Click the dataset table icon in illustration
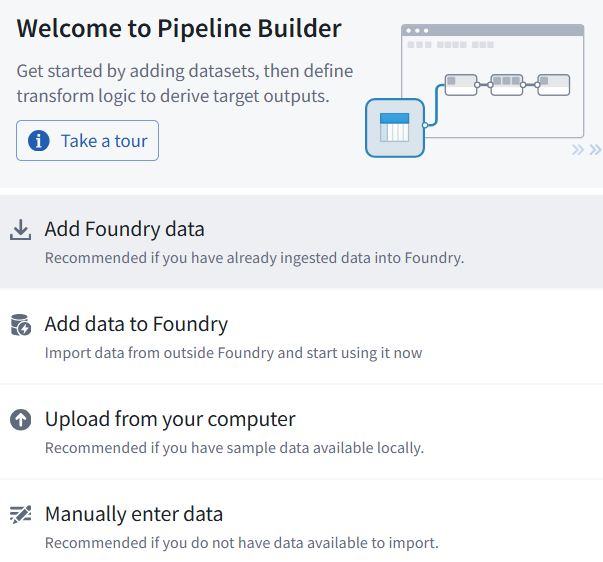 (x=395, y=128)
